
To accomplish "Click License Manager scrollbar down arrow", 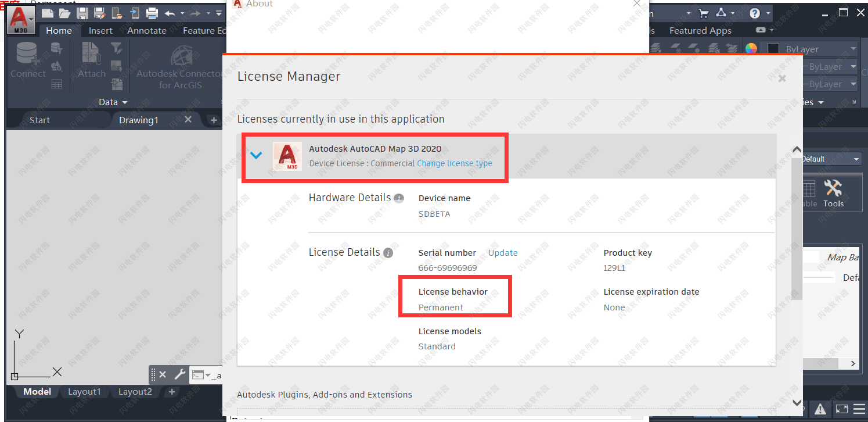I will tap(797, 402).
